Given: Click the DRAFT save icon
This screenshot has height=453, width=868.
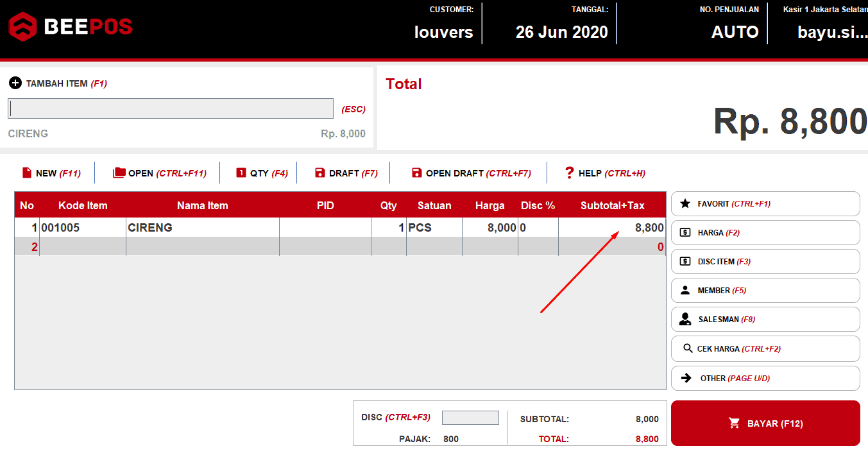Looking at the screenshot, I should click(x=319, y=173).
